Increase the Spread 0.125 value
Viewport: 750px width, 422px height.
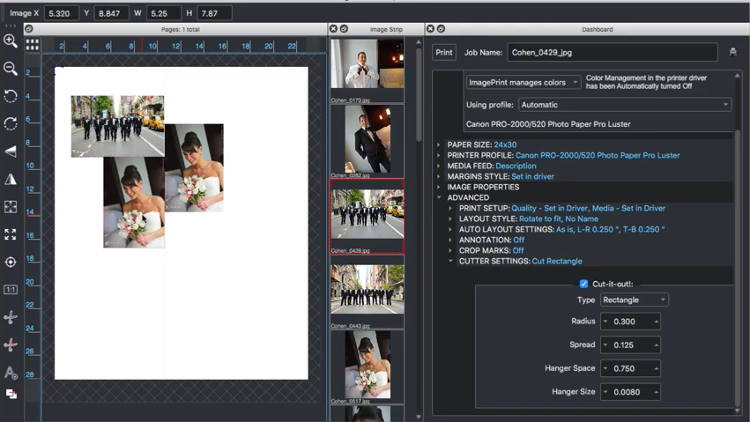pyautogui.click(x=656, y=345)
